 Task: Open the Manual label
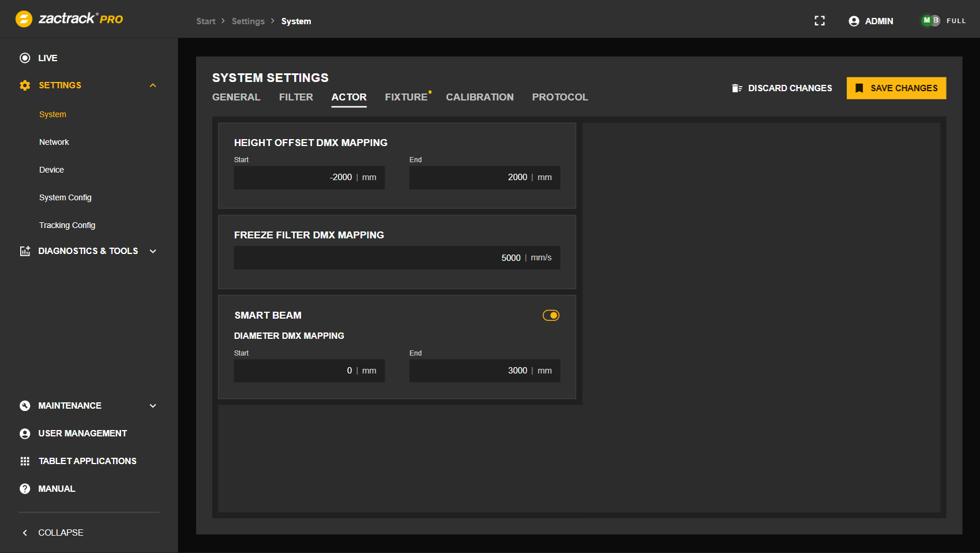tap(57, 489)
